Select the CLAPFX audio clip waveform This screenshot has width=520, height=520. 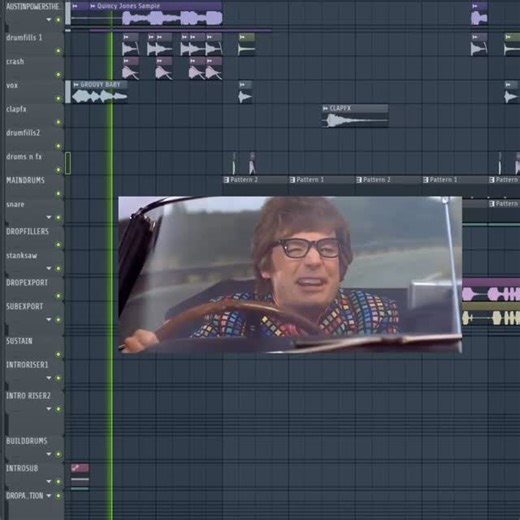[355, 120]
